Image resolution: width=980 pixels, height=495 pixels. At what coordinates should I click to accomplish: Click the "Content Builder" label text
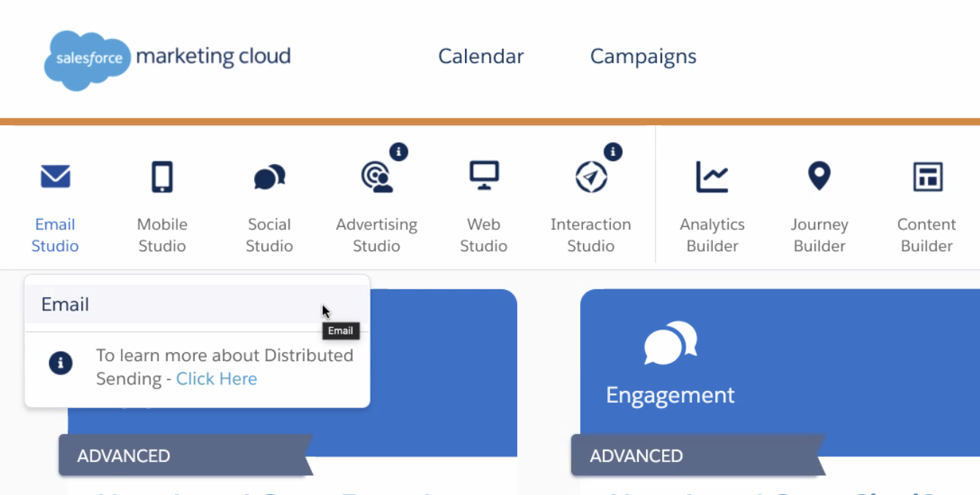click(927, 235)
